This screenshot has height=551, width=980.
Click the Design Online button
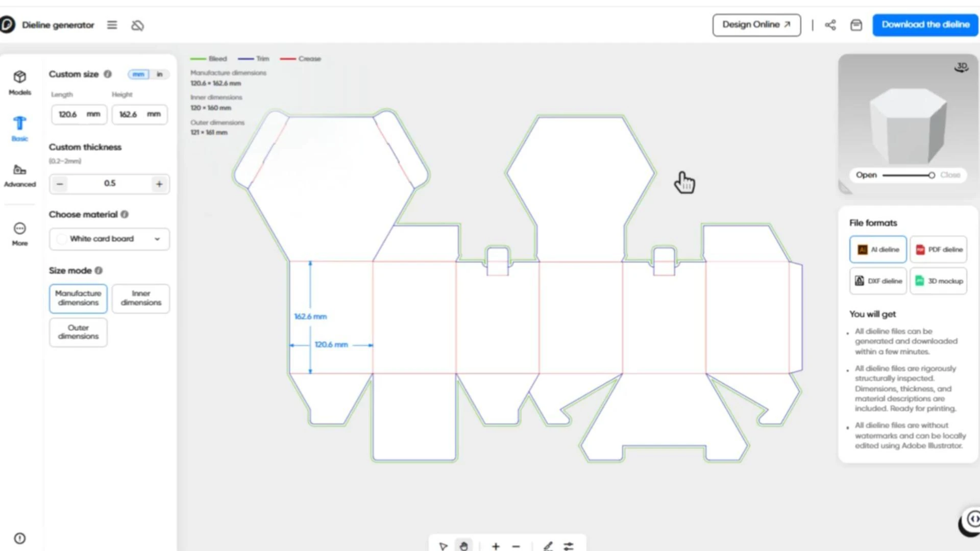point(756,24)
